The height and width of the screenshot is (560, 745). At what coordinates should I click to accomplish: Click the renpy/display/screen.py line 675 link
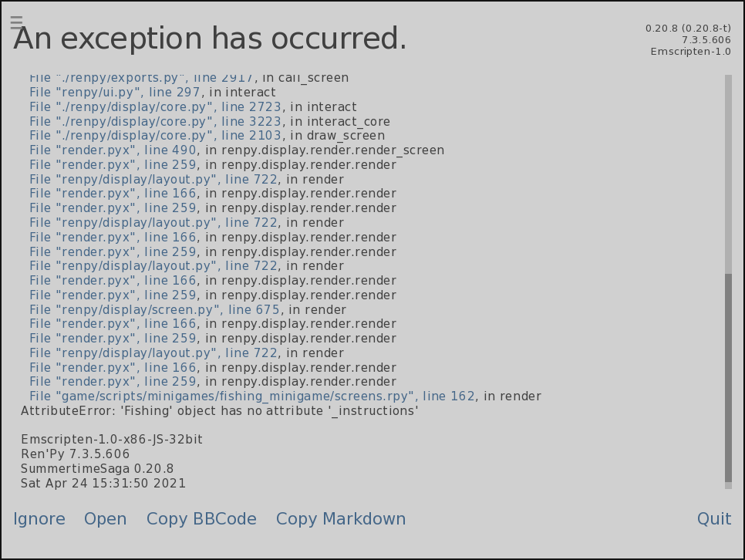154,310
